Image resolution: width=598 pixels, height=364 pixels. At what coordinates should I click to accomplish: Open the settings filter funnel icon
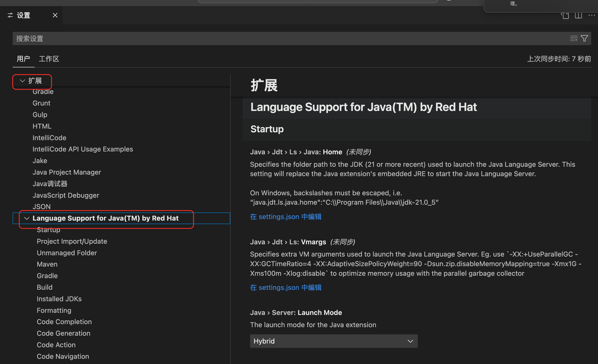point(584,38)
